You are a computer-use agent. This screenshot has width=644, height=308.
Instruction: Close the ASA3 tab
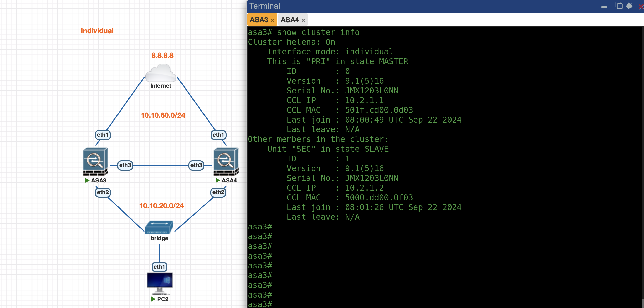272,20
